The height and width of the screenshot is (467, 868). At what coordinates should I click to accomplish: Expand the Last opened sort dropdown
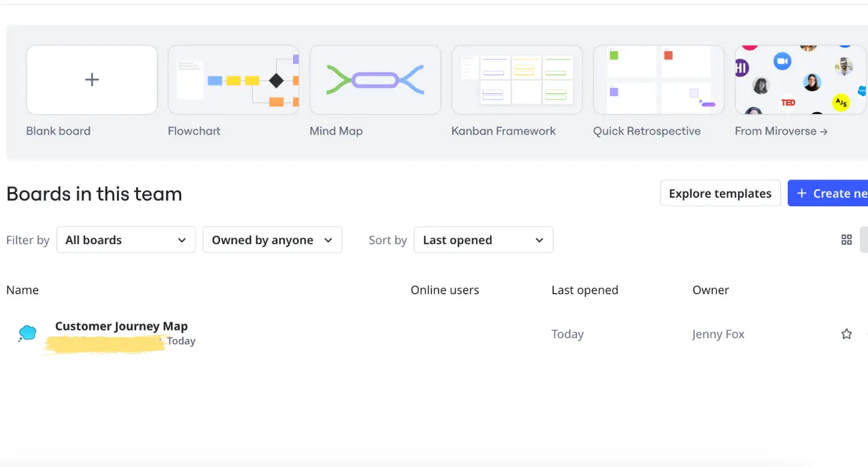click(x=483, y=240)
